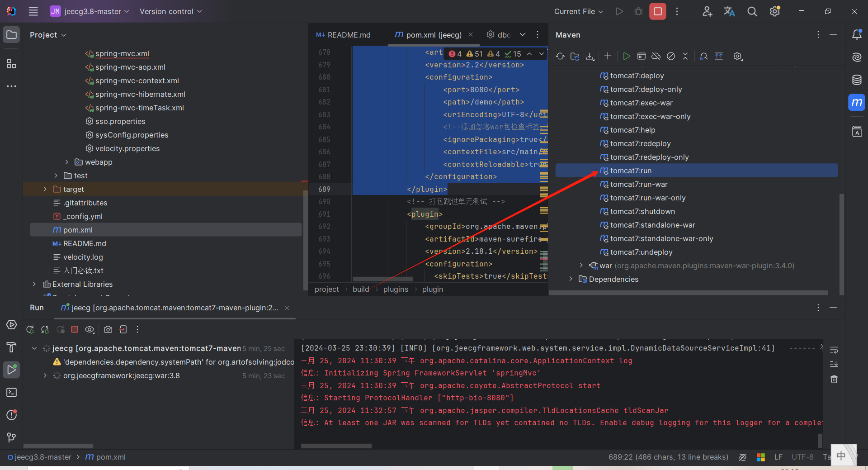Expand the target folder
868x470 pixels.
[45, 189]
